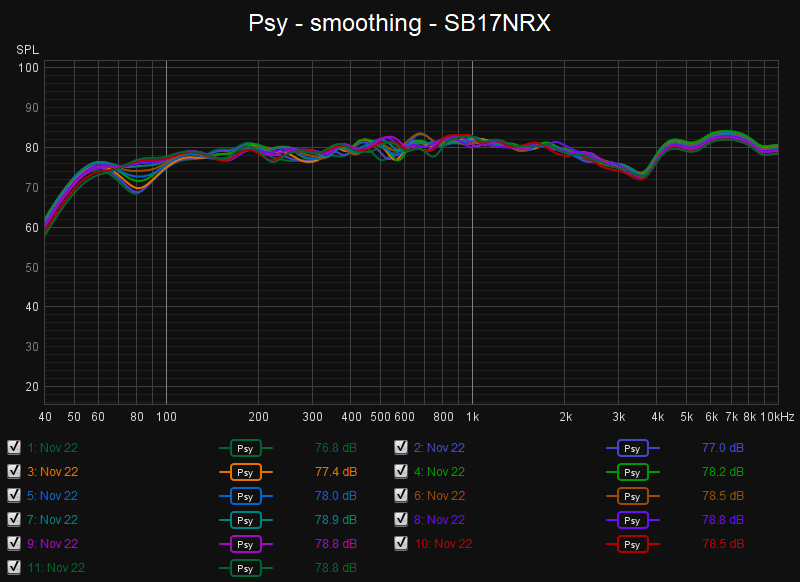The image size is (800, 582).
Task: Toggle the 11: Nov 22 checkbox
Action: tap(14, 567)
